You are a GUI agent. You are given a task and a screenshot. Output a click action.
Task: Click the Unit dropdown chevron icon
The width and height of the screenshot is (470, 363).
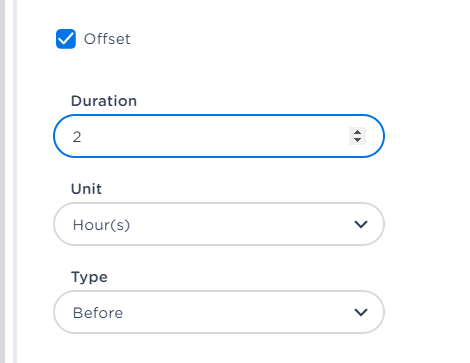(361, 224)
